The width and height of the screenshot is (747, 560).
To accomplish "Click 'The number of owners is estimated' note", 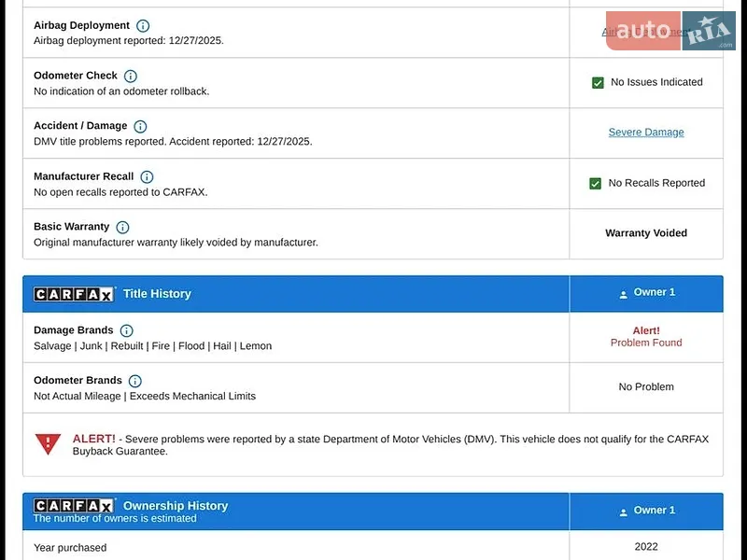I will pyautogui.click(x=115, y=518).
